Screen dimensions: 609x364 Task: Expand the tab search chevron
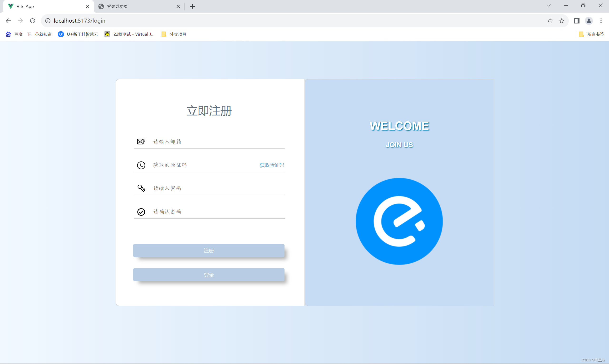coord(549,6)
